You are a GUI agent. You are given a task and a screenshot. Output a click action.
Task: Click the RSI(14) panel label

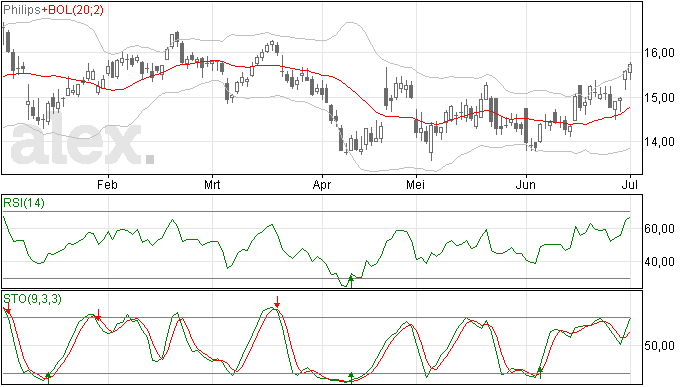point(24,203)
